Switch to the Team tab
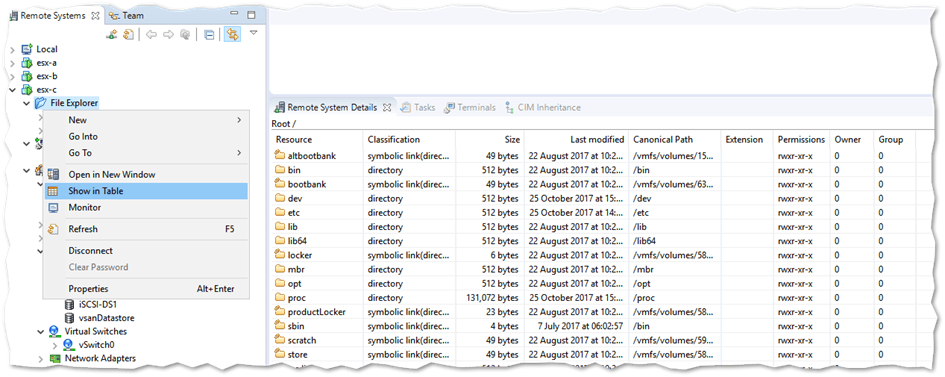This screenshot has width=945, height=377. (127, 16)
